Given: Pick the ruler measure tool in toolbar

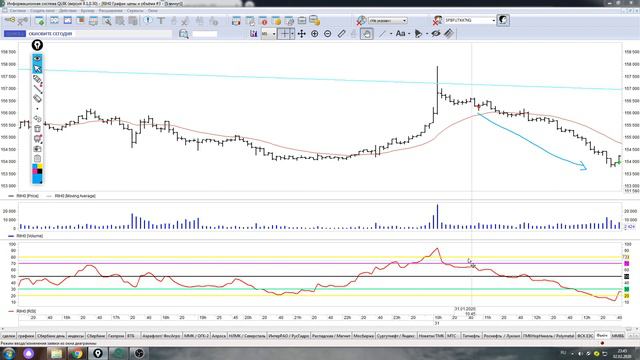Looking at the screenshot, I should click(x=341, y=33).
